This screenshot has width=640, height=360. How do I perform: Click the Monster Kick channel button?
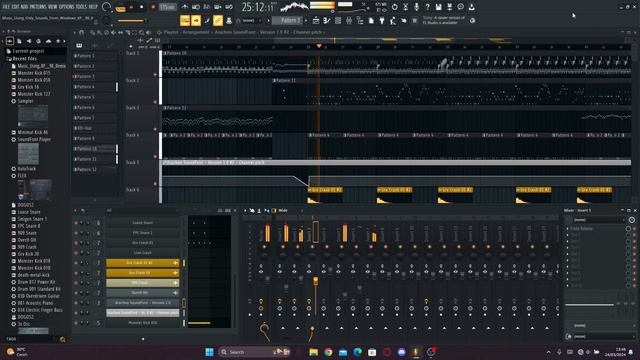pyautogui.click(x=142, y=323)
